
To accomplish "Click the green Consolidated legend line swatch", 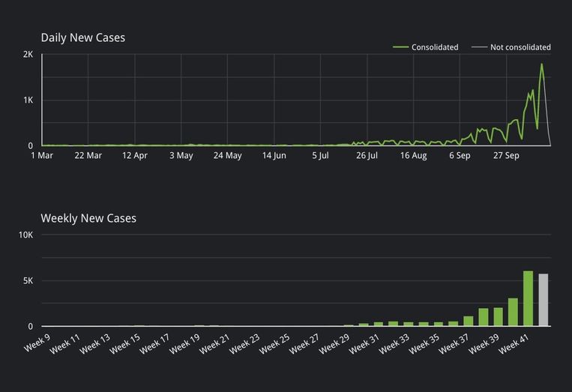I will tap(401, 47).
